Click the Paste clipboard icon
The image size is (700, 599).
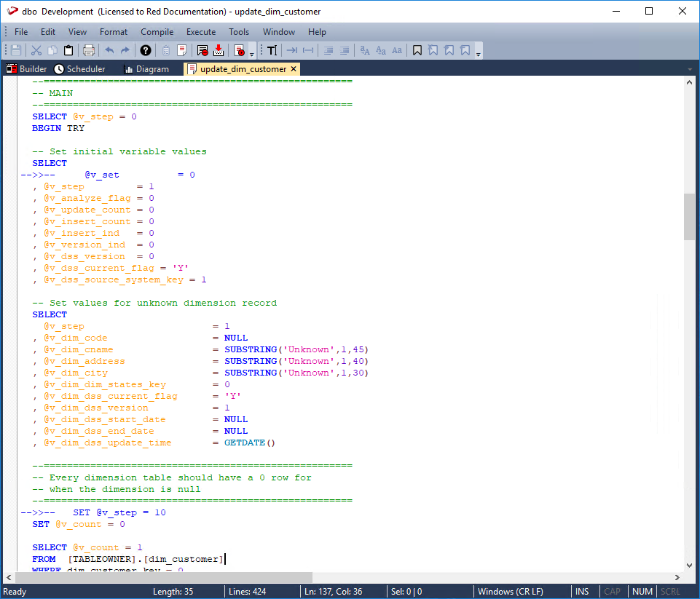(x=68, y=50)
